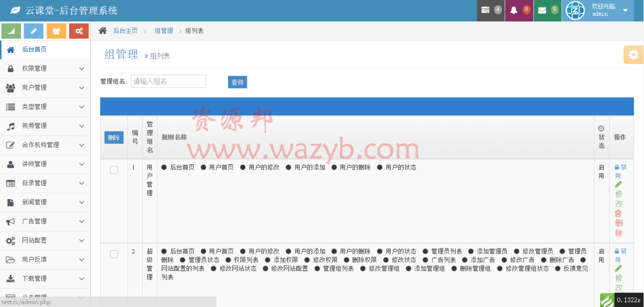Screen dimensions: 644x307
Task: Click the leaf logo in the header
Action: coord(16,10)
